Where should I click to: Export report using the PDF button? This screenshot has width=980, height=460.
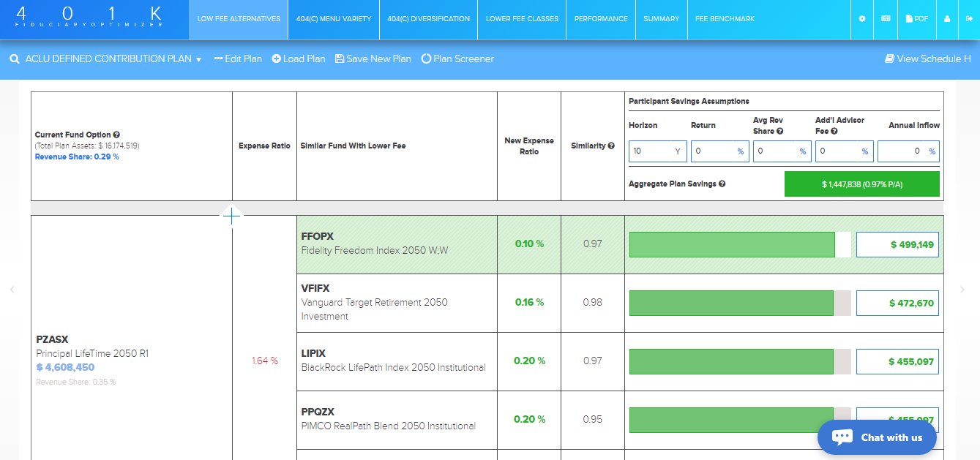pos(917,19)
